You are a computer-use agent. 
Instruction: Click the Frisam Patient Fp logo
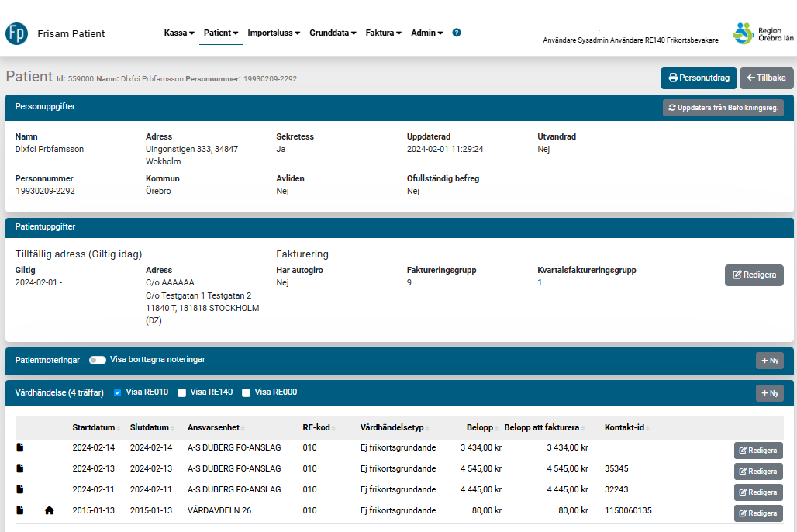17,33
